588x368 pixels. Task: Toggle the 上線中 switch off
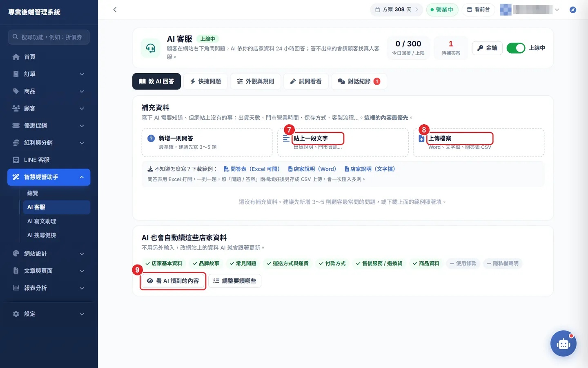[516, 48]
